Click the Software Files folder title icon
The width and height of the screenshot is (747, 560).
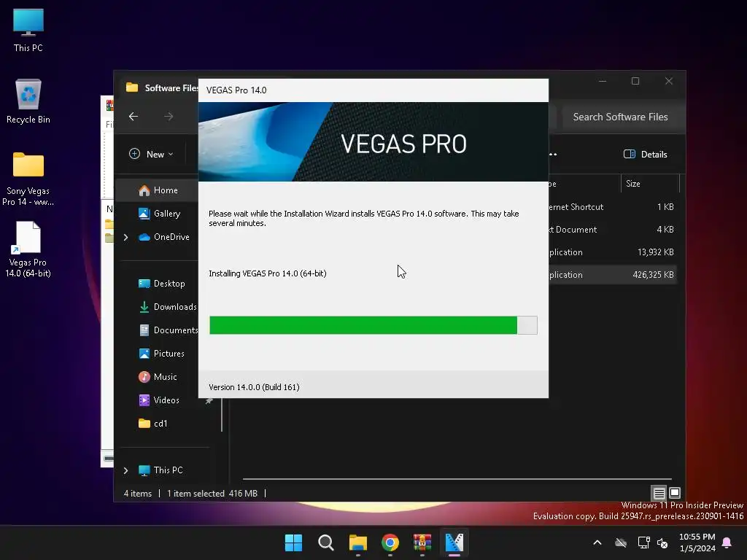point(132,87)
